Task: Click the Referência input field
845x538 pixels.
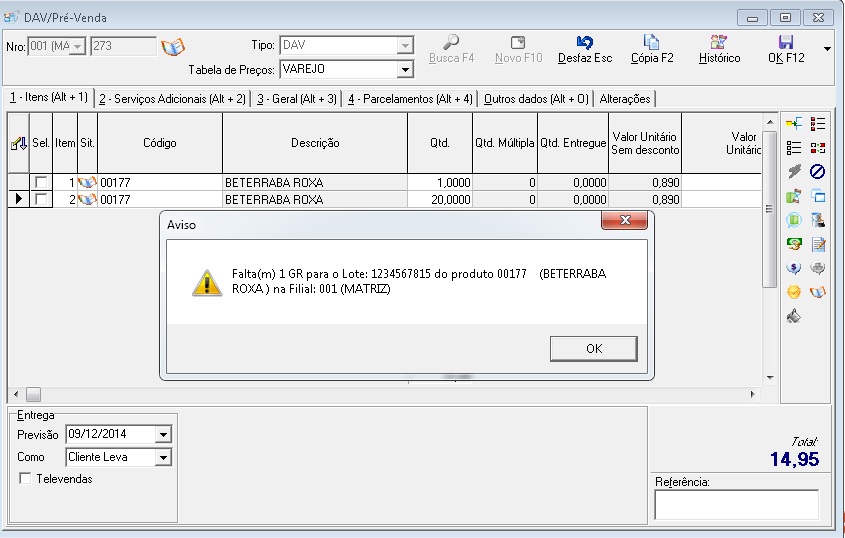Action: pos(736,505)
